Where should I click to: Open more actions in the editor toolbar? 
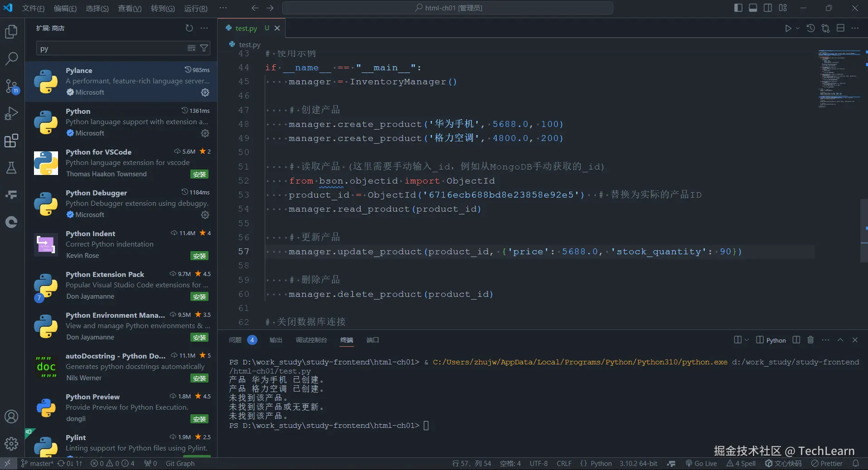[855, 28]
